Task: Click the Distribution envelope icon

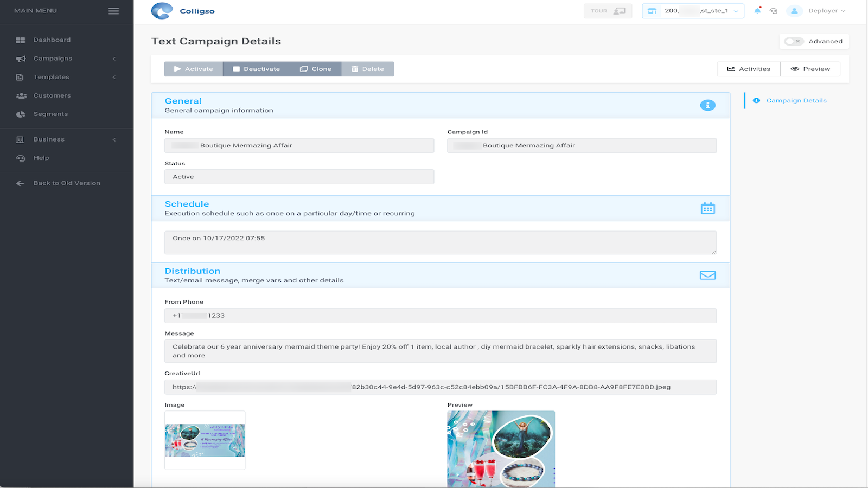Action: tap(707, 275)
